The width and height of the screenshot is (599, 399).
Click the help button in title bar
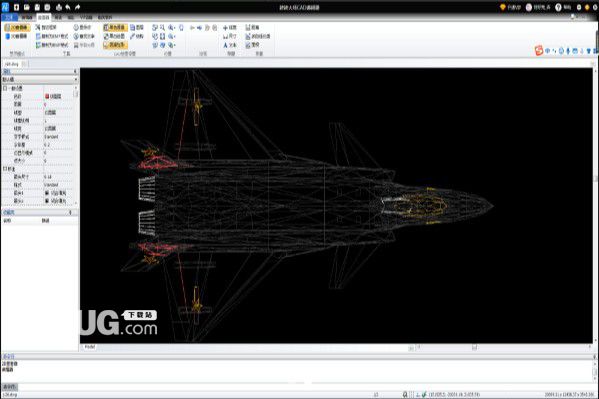563,7
